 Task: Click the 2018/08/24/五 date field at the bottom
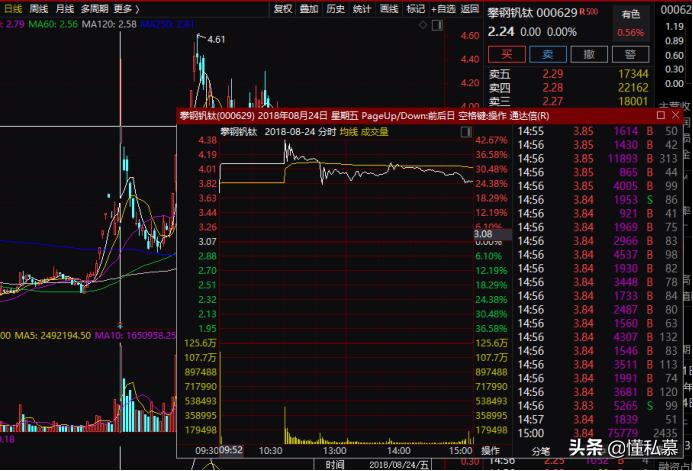pyautogui.click(x=399, y=465)
